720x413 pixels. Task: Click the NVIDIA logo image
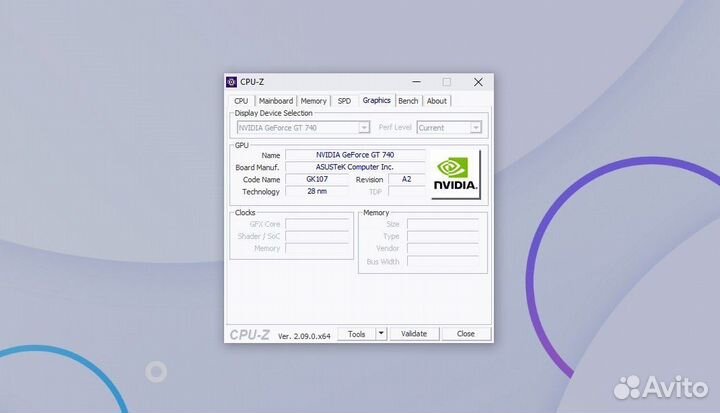point(457,174)
